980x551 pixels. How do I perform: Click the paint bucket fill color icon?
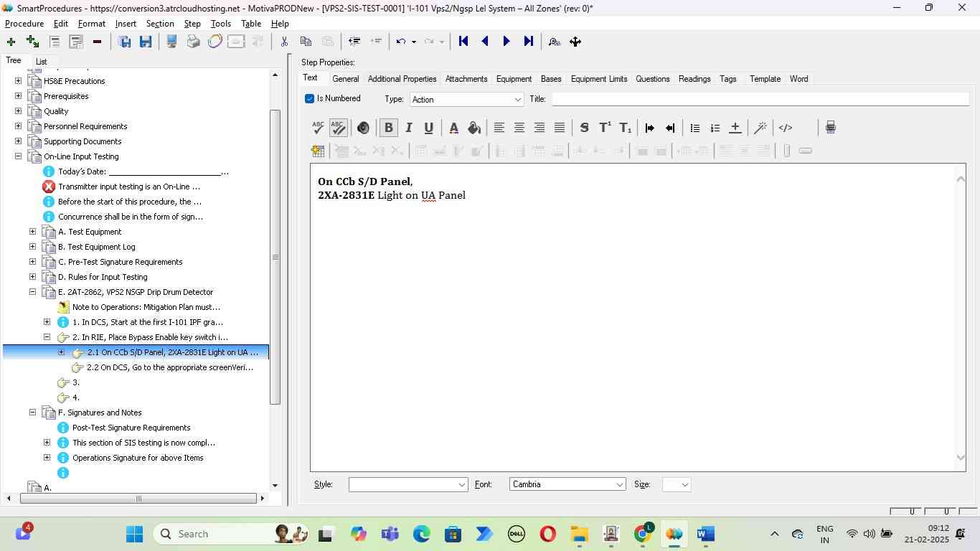coord(474,128)
